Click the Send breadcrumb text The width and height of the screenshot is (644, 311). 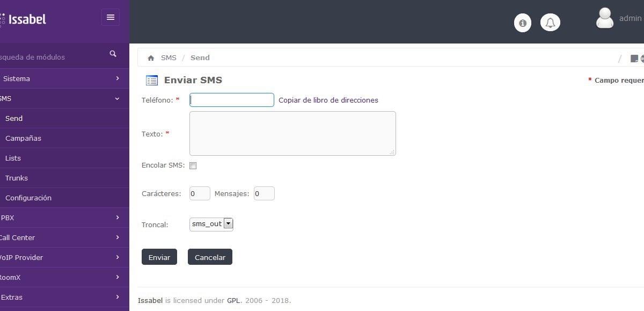[x=200, y=58]
